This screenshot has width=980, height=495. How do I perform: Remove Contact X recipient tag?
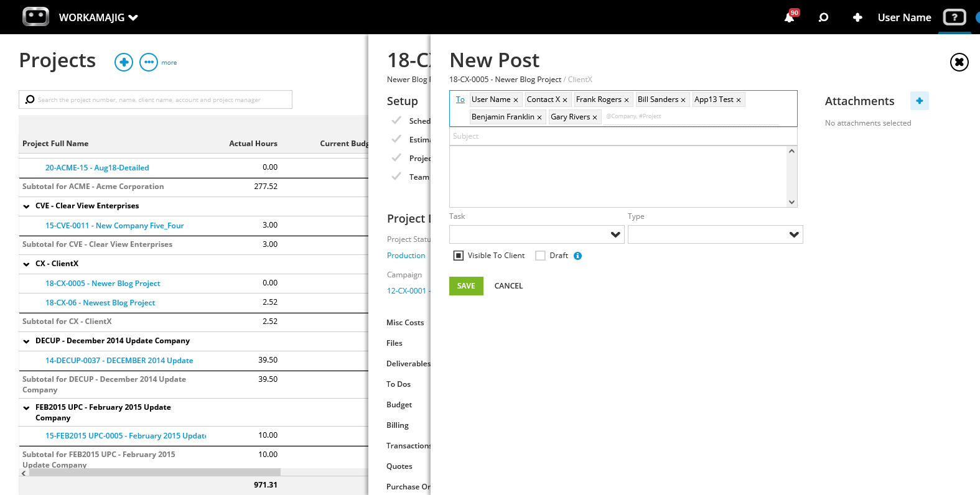pos(565,100)
